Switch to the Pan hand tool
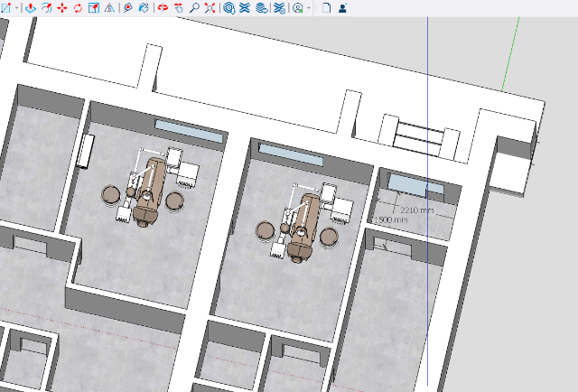Screen dimensions: 578x392 (x=179, y=8)
